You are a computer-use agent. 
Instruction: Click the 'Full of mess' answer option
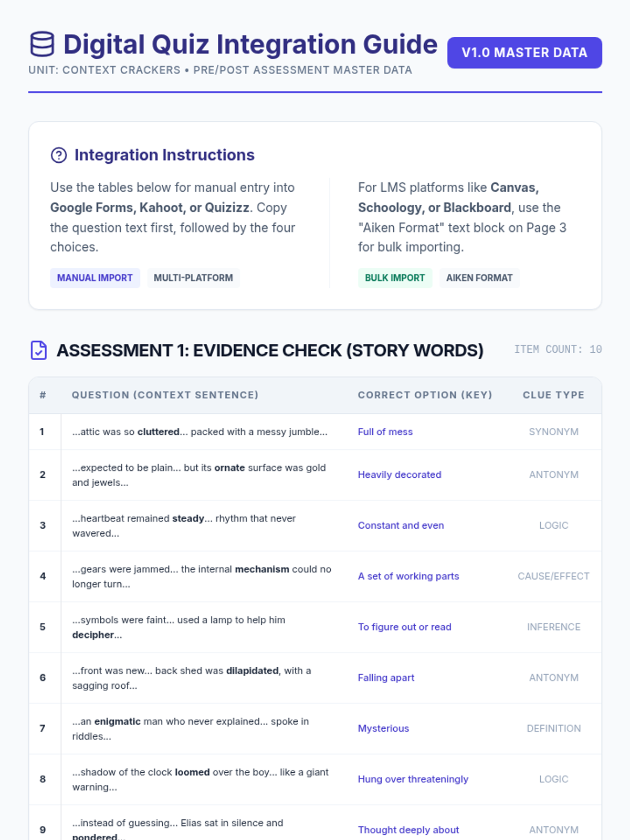[x=385, y=432]
